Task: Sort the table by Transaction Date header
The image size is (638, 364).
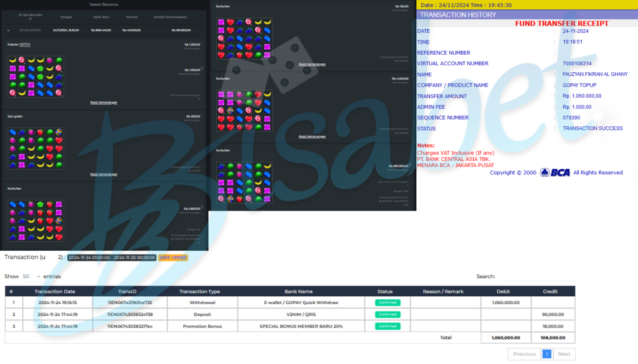Action: coord(55,291)
